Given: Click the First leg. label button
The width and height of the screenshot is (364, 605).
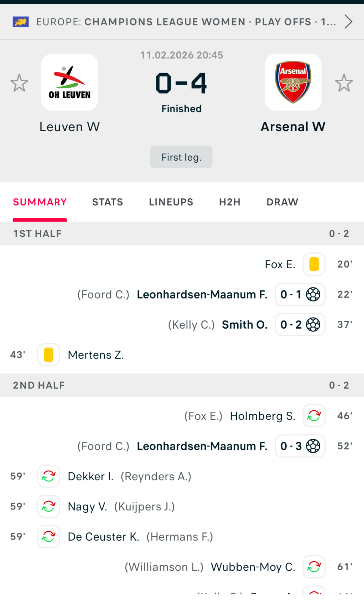Looking at the screenshot, I should [x=181, y=157].
